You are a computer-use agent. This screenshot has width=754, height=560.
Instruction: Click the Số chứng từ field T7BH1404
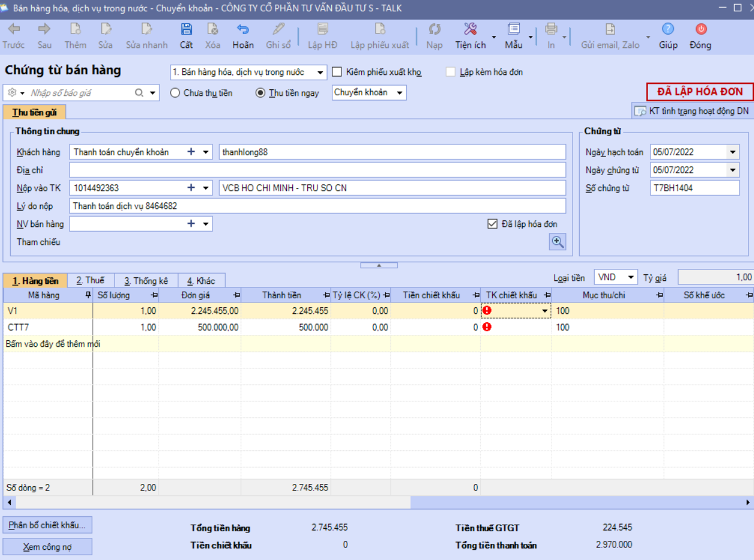click(695, 188)
